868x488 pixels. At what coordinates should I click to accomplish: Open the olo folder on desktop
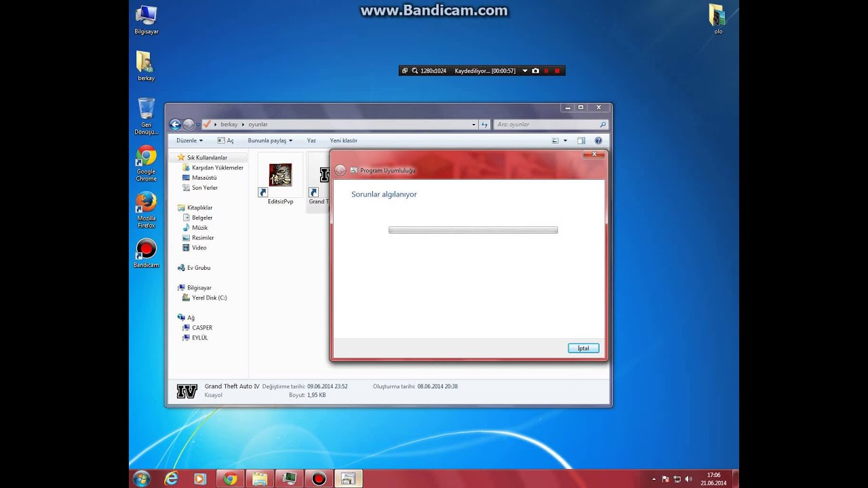tap(717, 19)
